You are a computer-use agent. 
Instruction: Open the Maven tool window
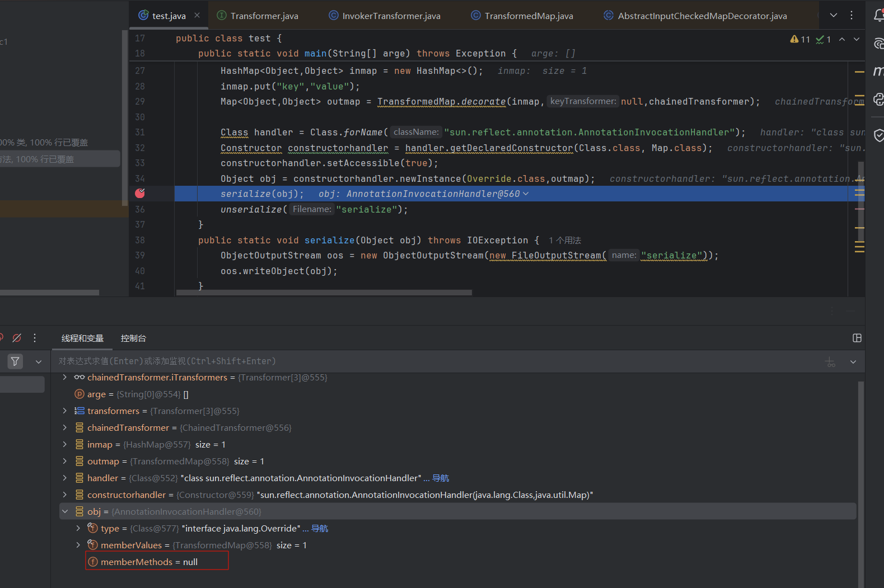tap(878, 71)
